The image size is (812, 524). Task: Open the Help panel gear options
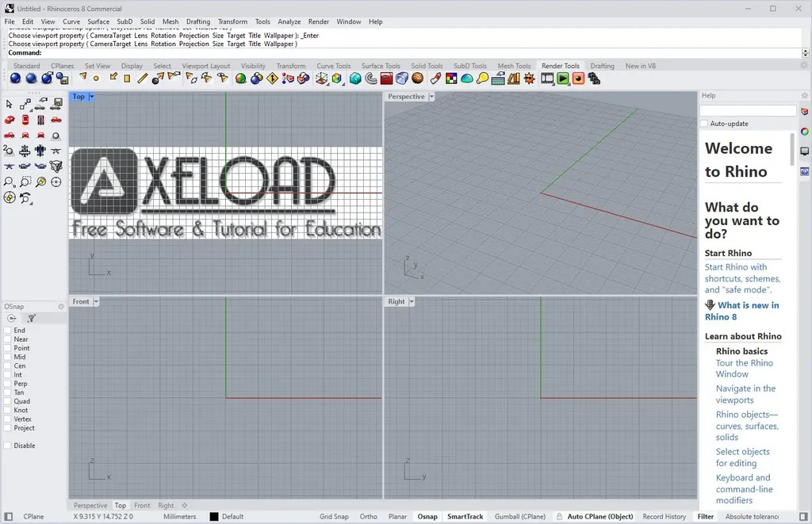(804, 95)
